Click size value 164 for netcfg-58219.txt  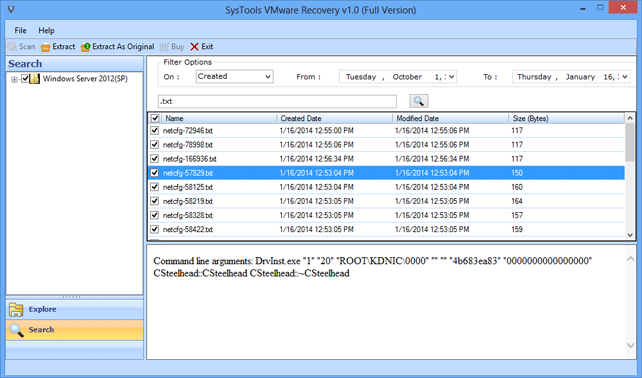pos(517,201)
